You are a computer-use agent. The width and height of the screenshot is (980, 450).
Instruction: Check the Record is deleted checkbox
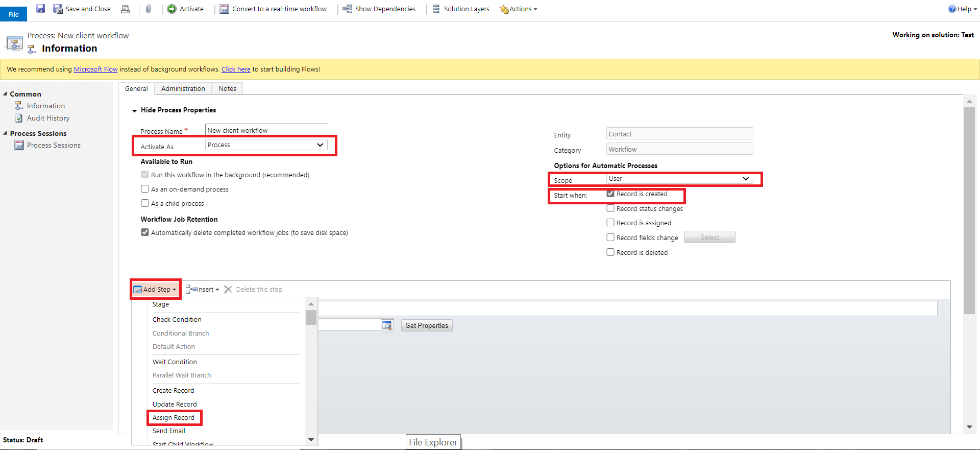pyautogui.click(x=610, y=252)
